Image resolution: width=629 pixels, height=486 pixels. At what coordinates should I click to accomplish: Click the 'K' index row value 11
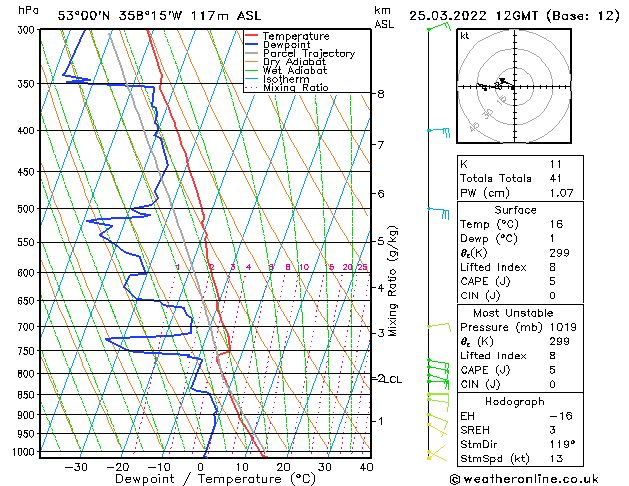tap(556, 164)
